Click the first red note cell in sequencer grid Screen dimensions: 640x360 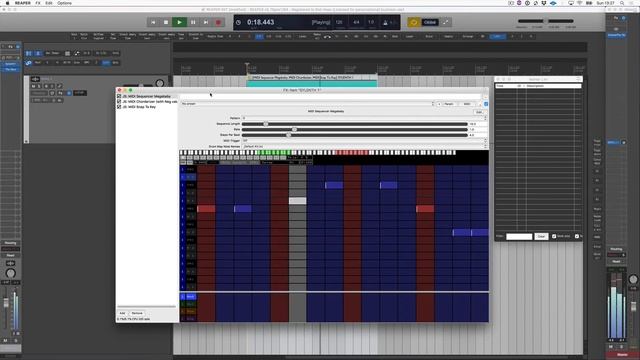point(206,209)
